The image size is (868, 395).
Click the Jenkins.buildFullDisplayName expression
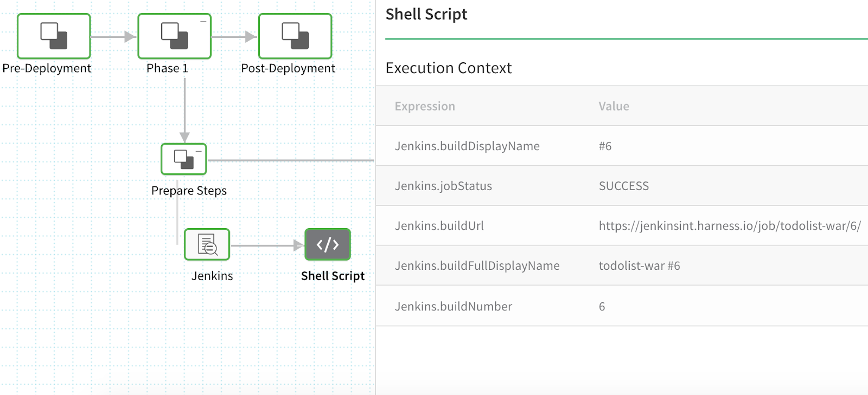(477, 266)
